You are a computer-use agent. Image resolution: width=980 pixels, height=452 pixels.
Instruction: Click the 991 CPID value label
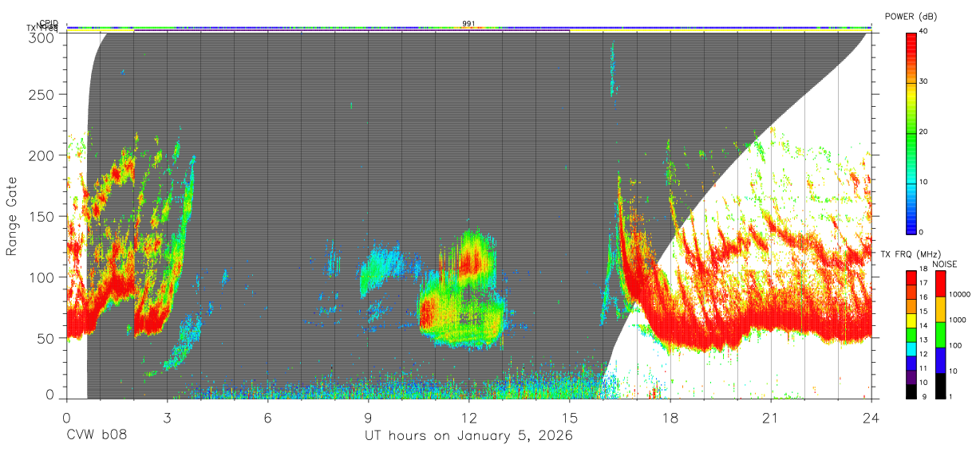point(468,23)
